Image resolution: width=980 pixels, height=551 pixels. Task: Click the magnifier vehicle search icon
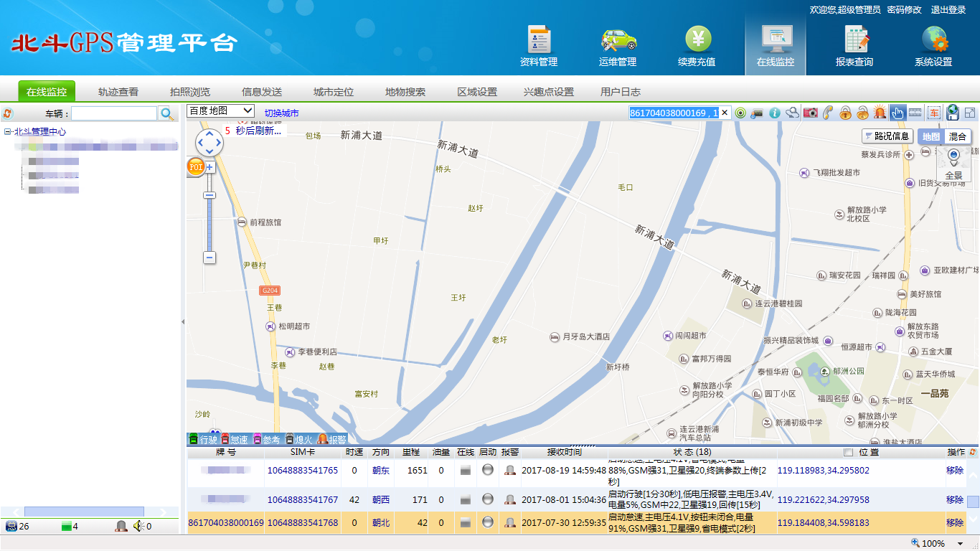coord(167,113)
